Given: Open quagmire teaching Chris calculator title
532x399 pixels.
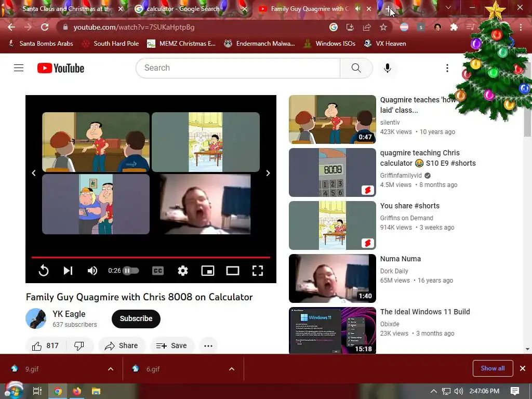Looking at the screenshot, I should pos(428,158).
